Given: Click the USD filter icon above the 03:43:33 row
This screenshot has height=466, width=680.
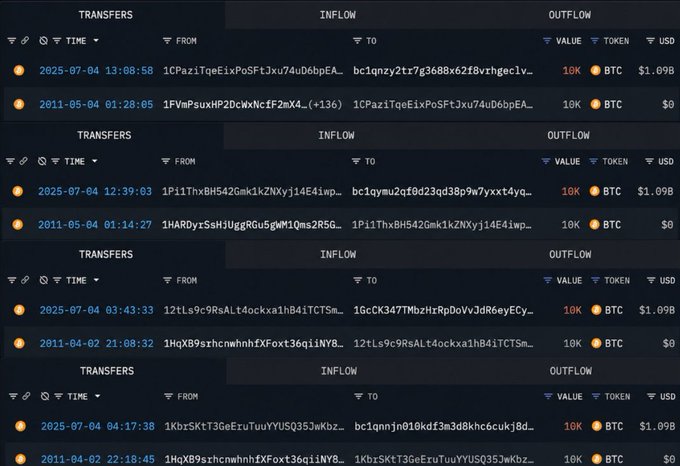Looking at the screenshot, I should [x=651, y=280].
